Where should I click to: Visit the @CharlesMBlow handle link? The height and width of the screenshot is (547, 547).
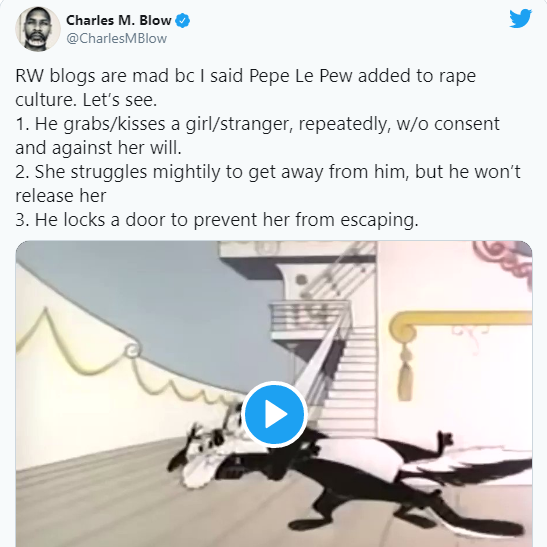pos(117,38)
